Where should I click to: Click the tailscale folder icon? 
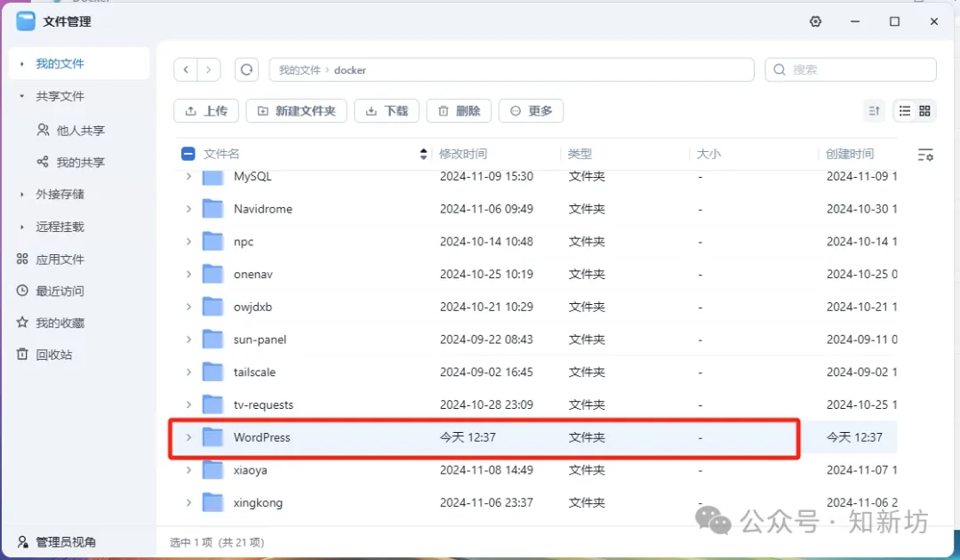[212, 372]
